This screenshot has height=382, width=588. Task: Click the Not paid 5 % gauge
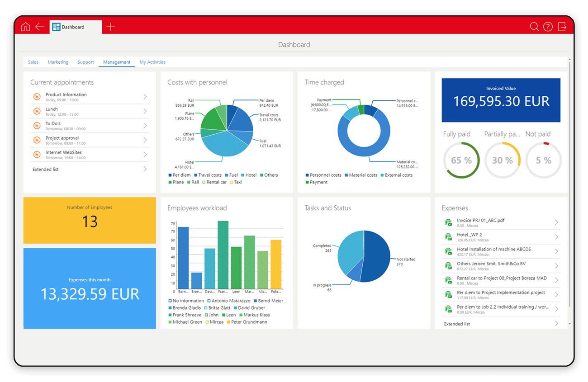pyautogui.click(x=544, y=160)
